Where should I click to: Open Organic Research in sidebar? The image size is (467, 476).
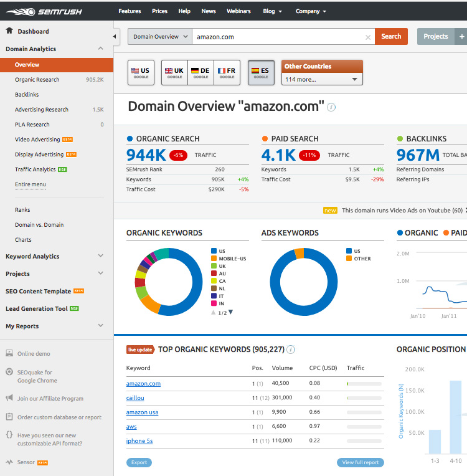(x=37, y=80)
